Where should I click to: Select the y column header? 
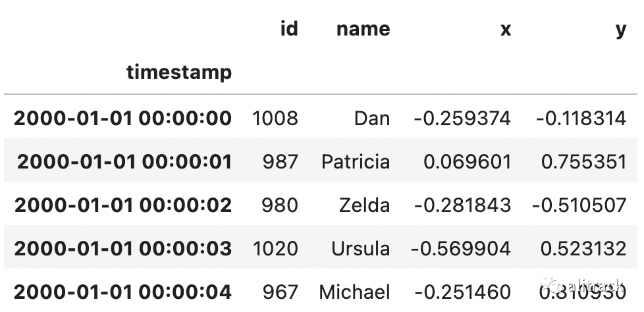point(620,30)
